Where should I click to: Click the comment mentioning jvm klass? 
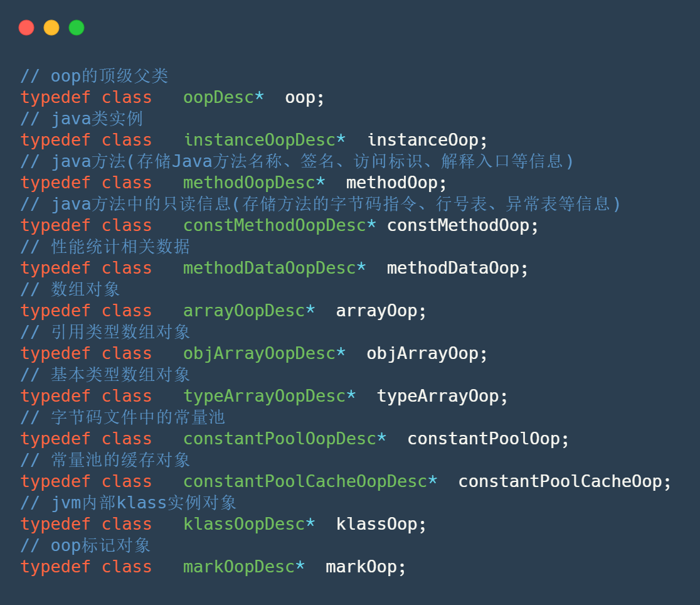[129, 503]
